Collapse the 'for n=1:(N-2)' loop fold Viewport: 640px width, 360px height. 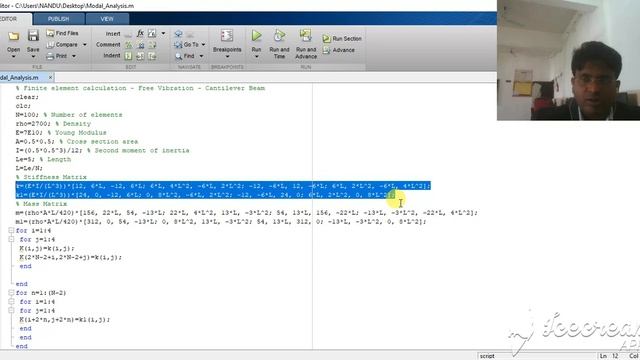11,293
